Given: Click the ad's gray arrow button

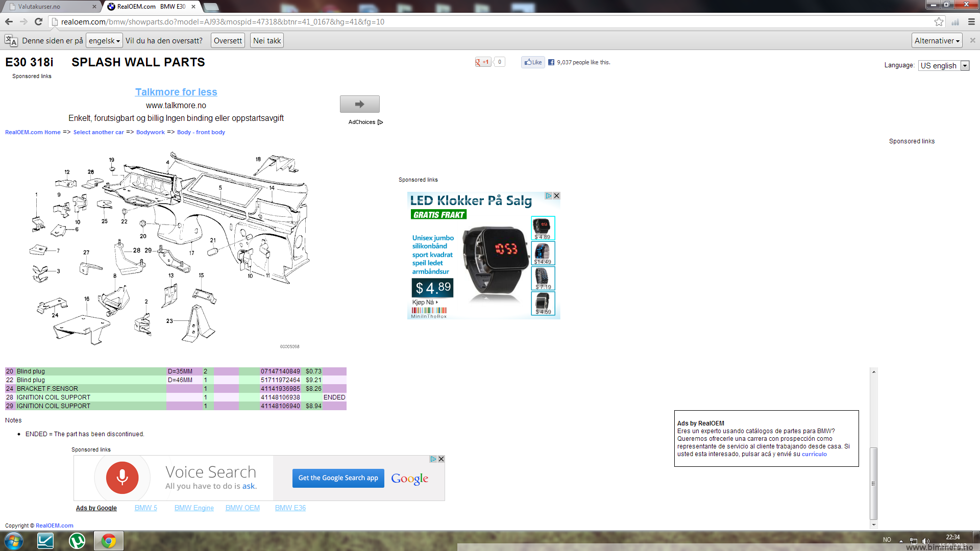Looking at the screenshot, I should tap(359, 104).
